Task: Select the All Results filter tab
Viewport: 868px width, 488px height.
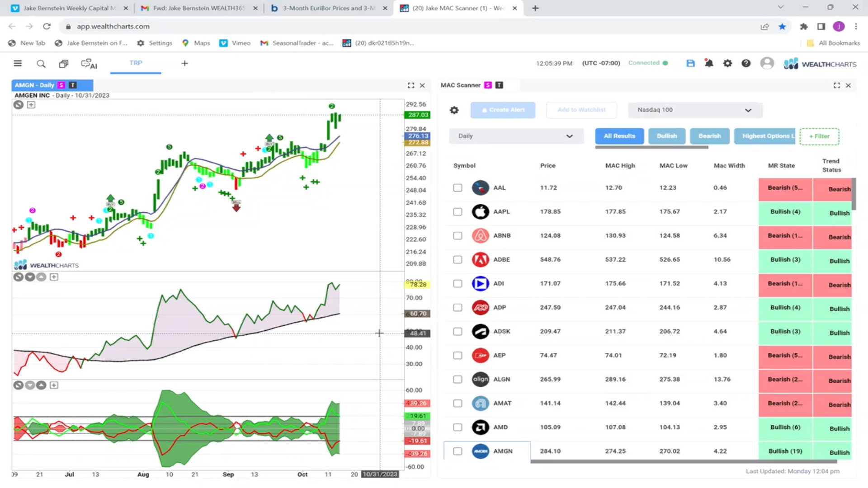Action: (x=619, y=136)
